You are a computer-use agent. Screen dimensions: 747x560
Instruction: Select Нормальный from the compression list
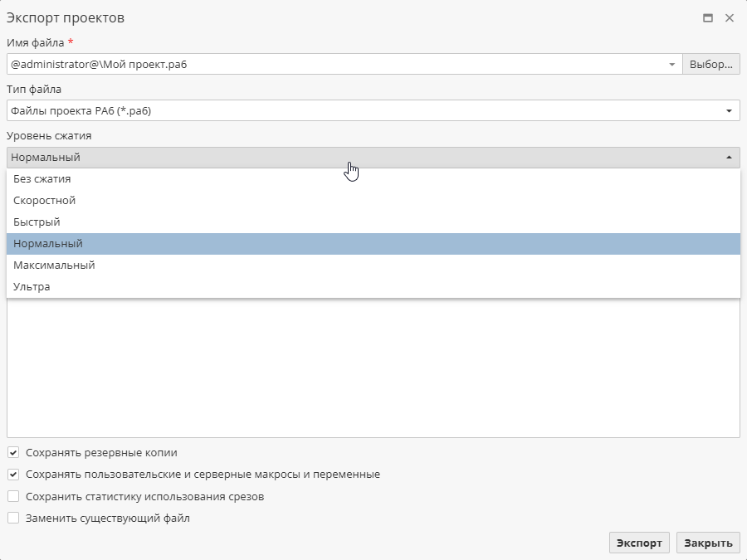(48, 244)
